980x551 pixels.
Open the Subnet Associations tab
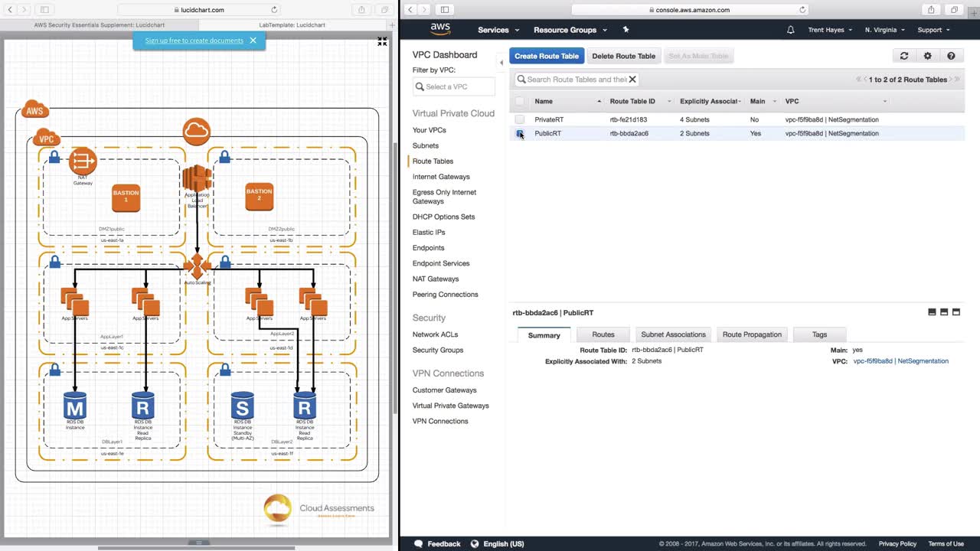[x=673, y=334]
